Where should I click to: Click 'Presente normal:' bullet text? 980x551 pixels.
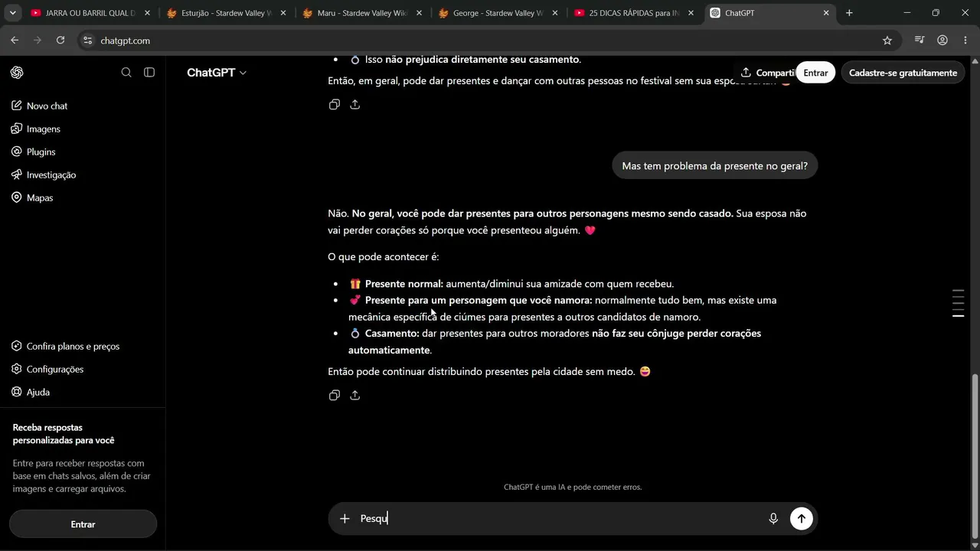(404, 284)
